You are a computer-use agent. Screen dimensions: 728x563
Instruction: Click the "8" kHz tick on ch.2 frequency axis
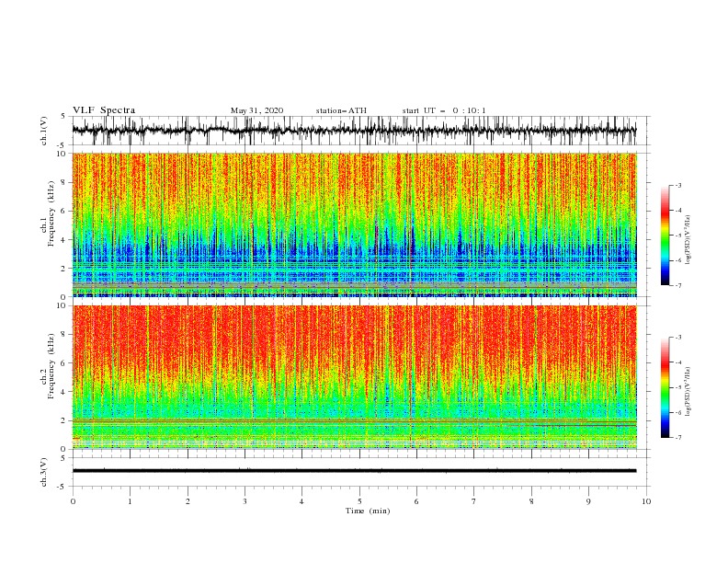pos(64,335)
